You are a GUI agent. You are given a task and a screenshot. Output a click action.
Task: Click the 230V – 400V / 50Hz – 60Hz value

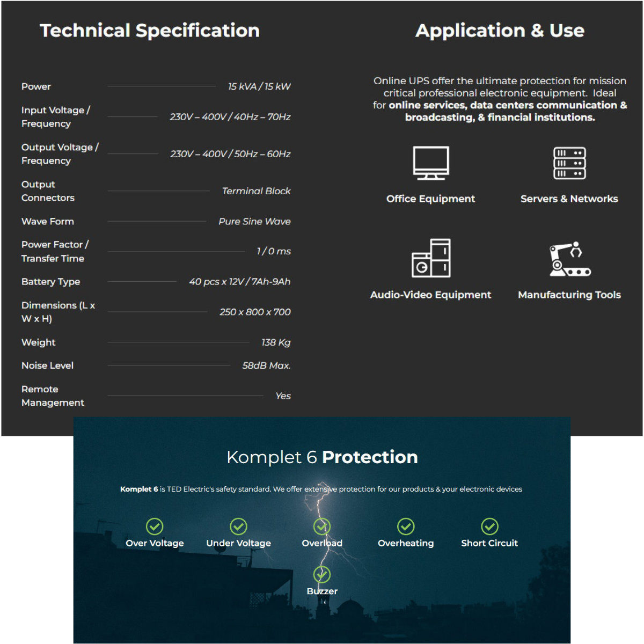pyautogui.click(x=230, y=154)
